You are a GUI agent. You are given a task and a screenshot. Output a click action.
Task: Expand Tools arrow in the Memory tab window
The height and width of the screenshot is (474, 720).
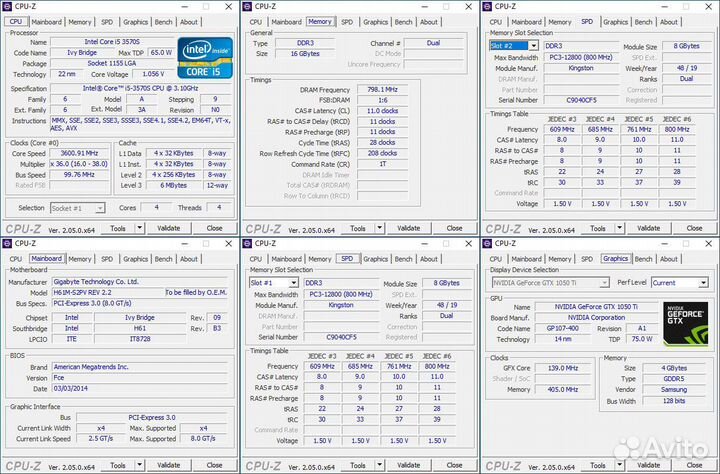tap(380, 228)
